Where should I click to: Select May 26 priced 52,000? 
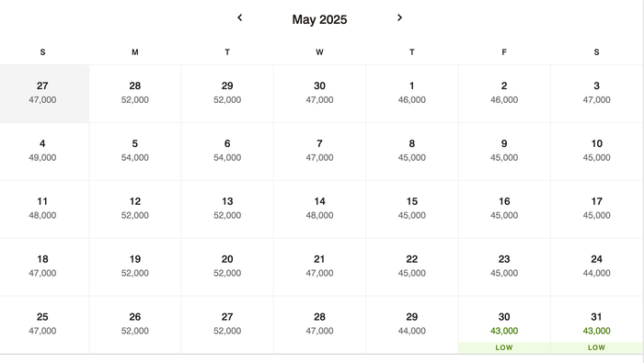pos(134,324)
